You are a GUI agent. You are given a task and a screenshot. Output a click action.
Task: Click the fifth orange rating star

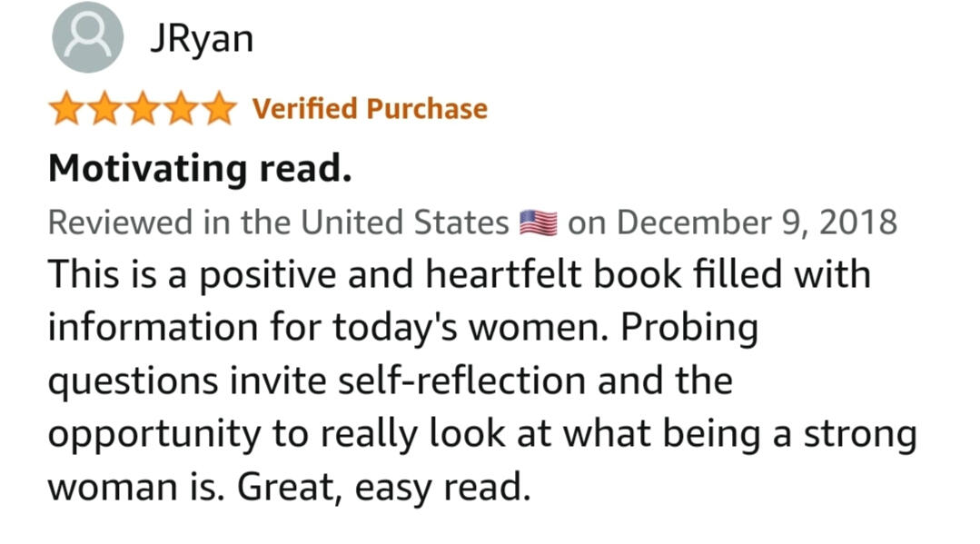click(x=218, y=110)
